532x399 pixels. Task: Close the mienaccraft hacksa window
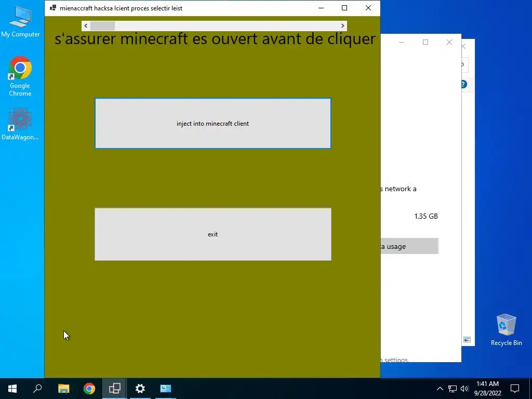pyautogui.click(x=368, y=8)
